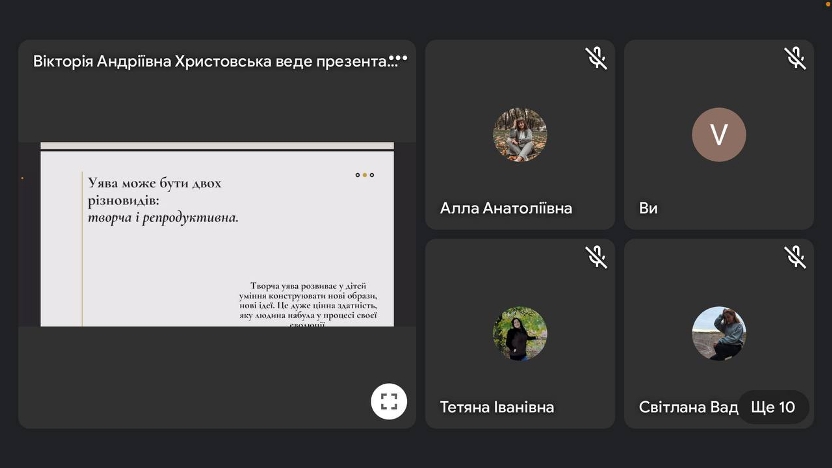Click the name label Тетяна Іванівна

point(497,407)
